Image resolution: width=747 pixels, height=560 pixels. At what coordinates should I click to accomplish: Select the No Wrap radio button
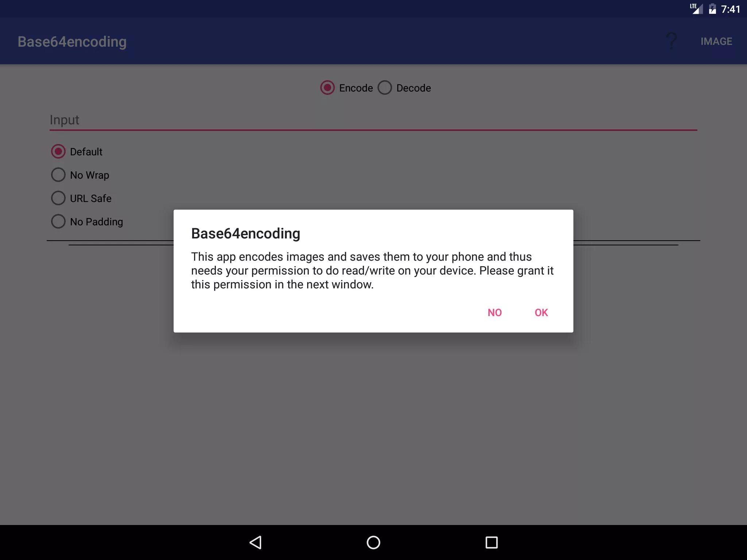pos(58,175)
